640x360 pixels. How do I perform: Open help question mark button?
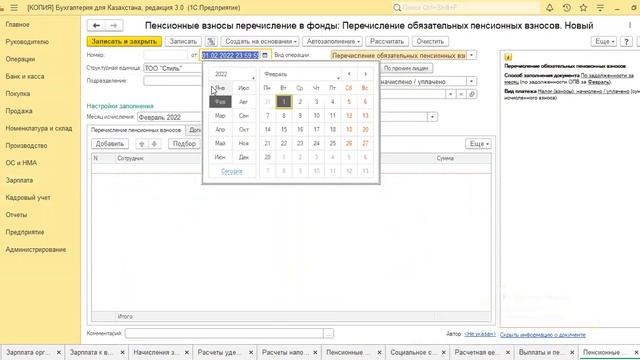626,41
